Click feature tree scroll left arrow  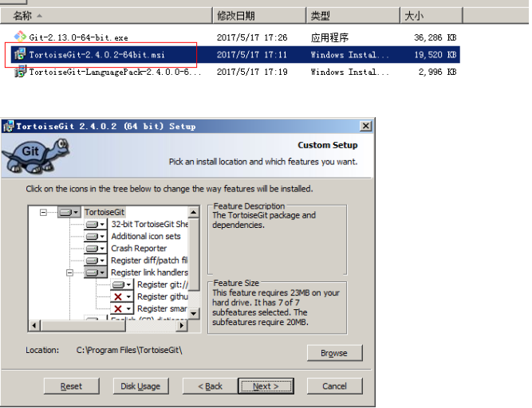[x=34, y=326]
